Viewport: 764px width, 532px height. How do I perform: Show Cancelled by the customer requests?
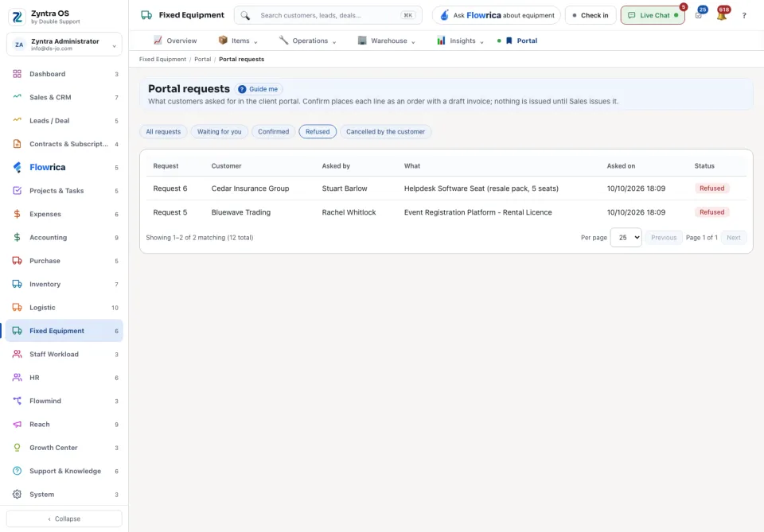[385, 131]
